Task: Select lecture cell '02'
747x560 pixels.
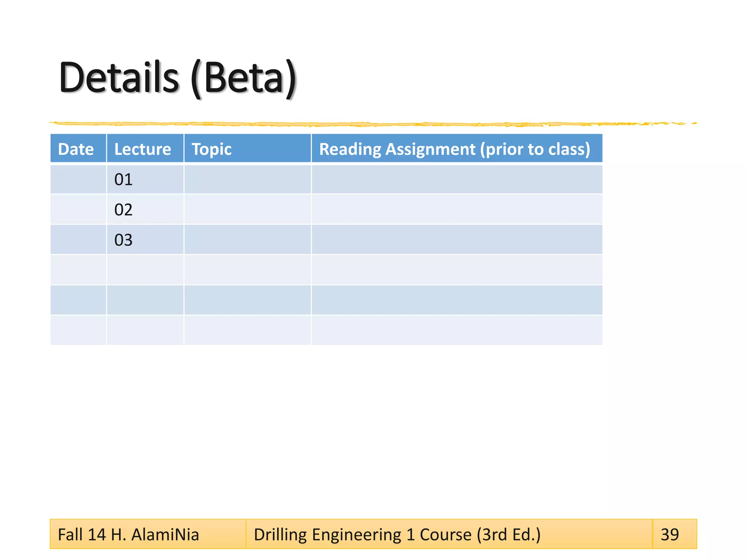Action: [145, 209]
